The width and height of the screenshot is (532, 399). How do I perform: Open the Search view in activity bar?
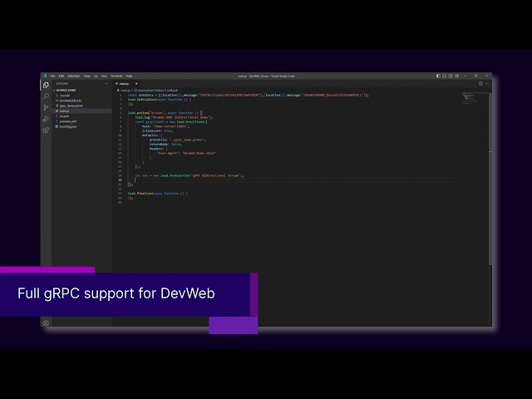46,96
